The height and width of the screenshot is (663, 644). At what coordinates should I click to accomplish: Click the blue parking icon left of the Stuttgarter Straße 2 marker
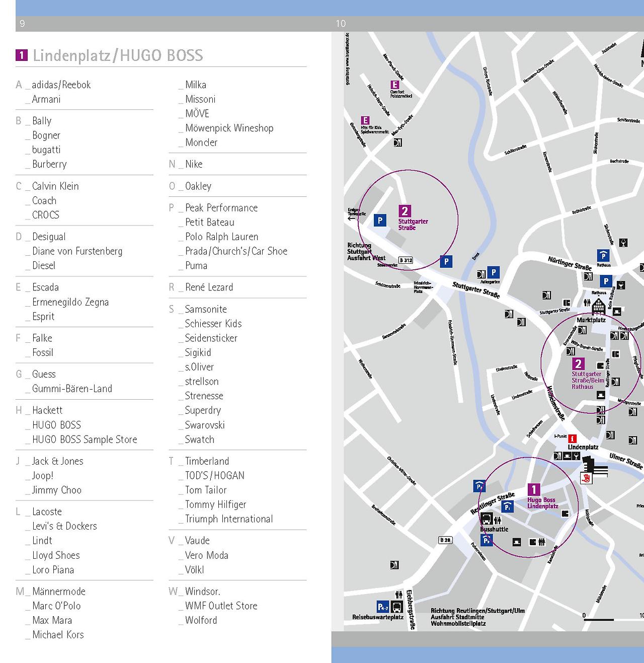380,220
